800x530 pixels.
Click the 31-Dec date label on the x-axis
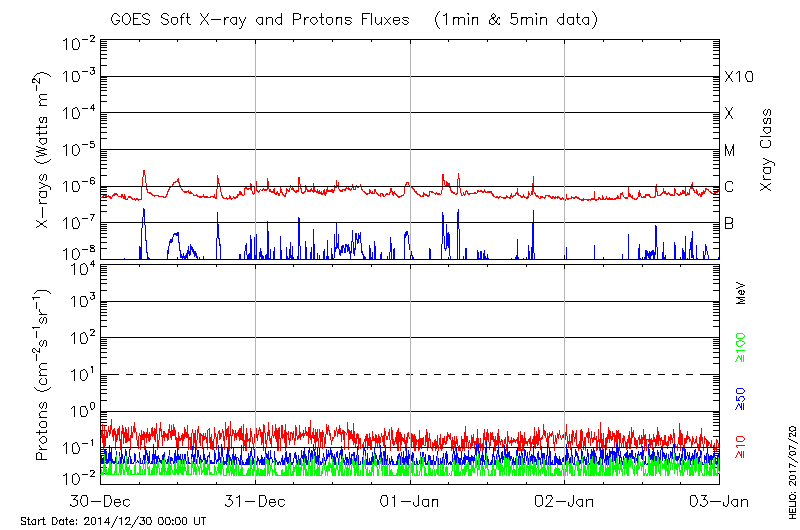[x=255, y=501]
